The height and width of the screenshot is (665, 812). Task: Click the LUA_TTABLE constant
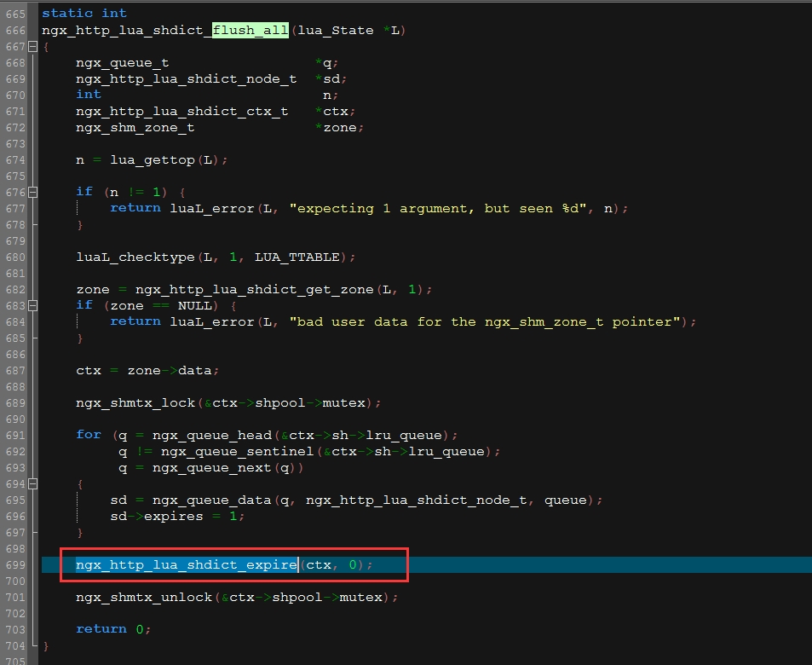coord(297,257)
